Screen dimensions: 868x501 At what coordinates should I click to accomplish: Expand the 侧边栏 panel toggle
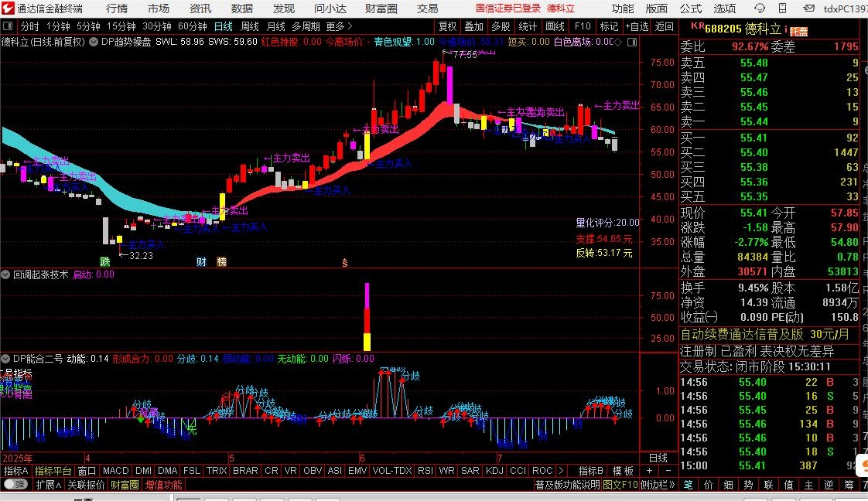pyautogui.click(x=659, y=485)
